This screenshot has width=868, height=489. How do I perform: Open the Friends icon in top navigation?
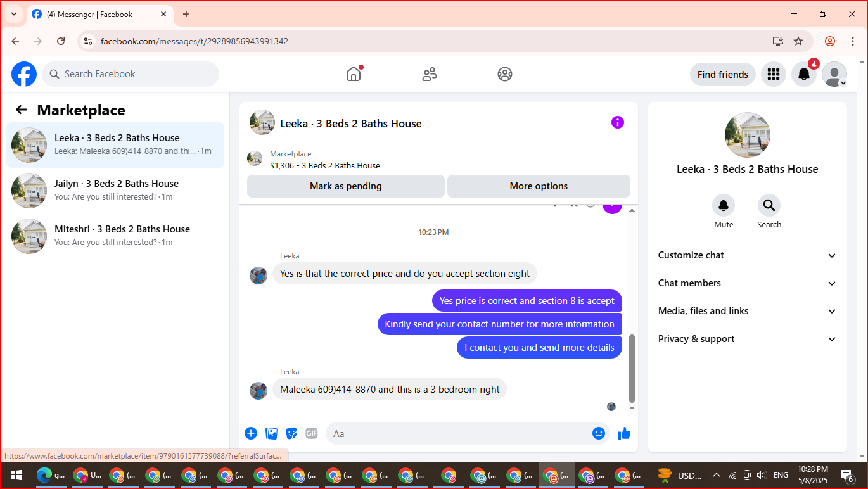point(430,74)
